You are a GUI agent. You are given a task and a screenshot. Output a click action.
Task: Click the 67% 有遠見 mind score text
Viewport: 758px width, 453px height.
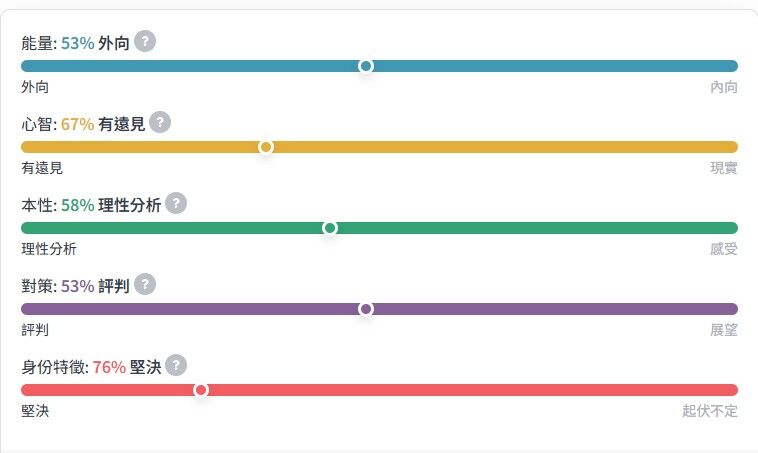click(x=103, y=124)
